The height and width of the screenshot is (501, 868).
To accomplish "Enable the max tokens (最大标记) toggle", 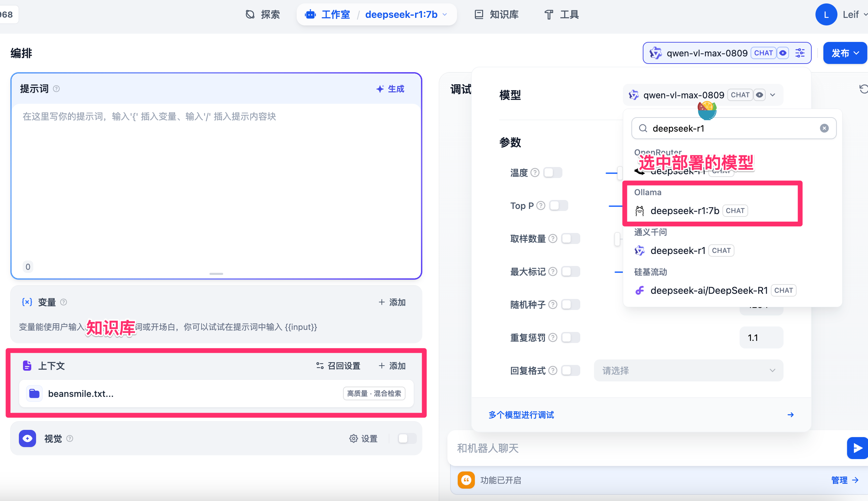I will pos(571,271).
